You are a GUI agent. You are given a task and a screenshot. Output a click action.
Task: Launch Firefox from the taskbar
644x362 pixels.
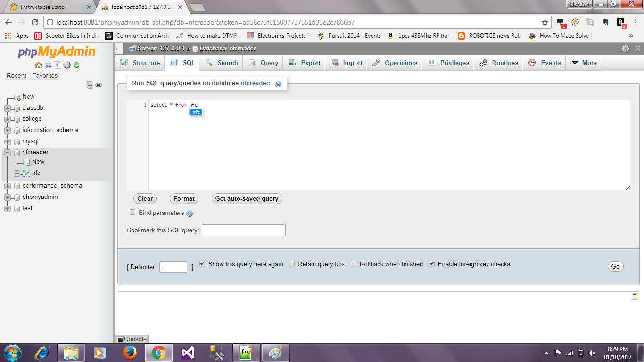point(129,353)
